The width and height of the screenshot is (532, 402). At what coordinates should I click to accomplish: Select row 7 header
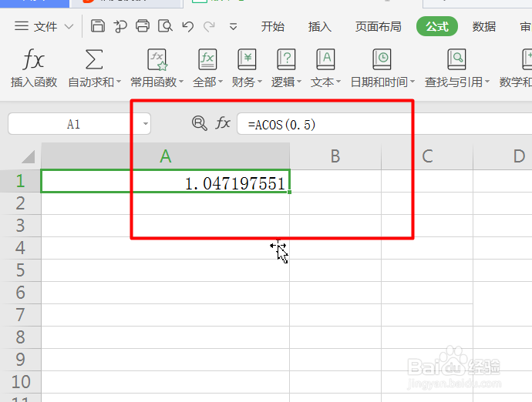20,315
